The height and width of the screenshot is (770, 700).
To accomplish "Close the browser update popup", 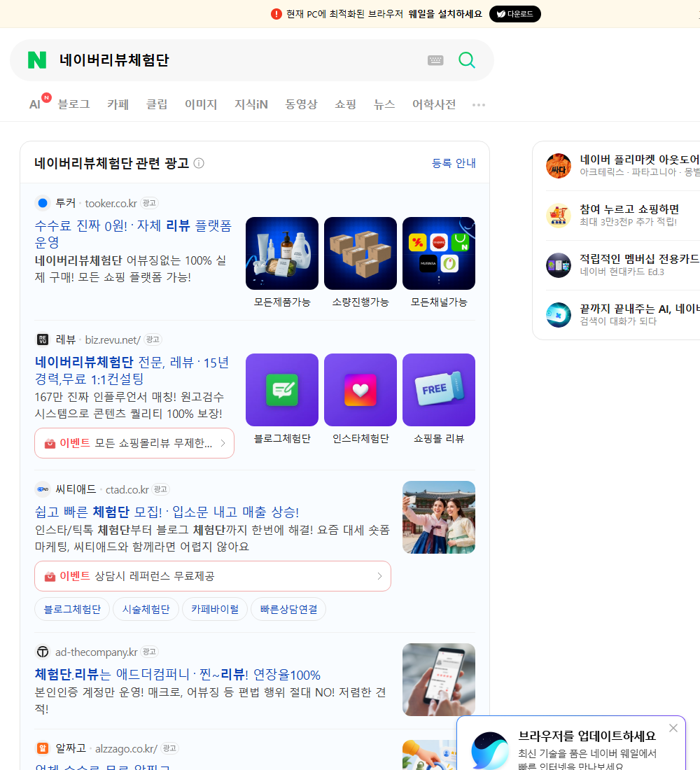I will (x=673, y=728).
